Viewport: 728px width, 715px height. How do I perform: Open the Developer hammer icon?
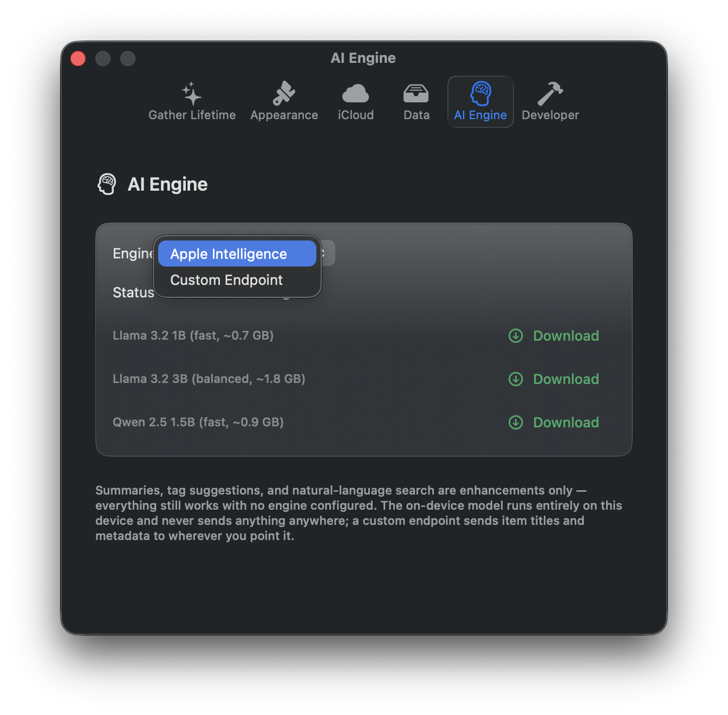(x=550, y=94)
